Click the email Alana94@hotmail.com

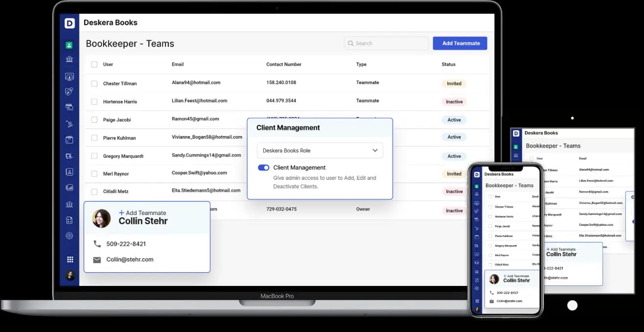click(x=196, y=83)
